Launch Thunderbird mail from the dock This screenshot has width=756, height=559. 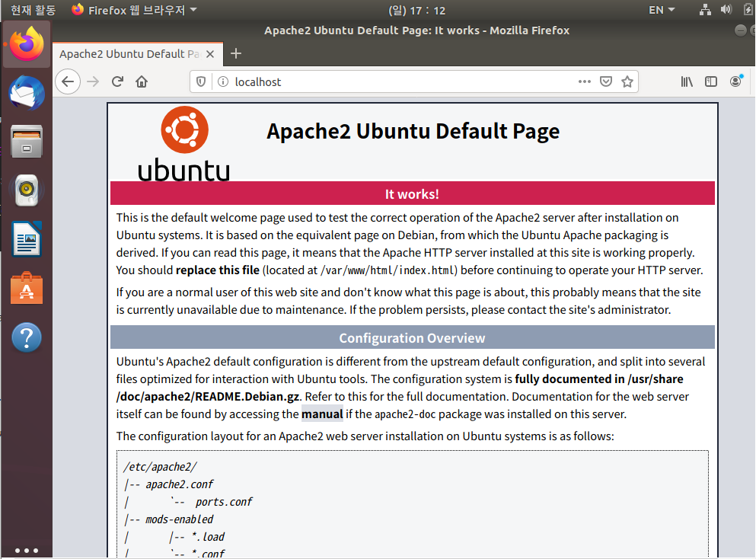click(27, 93)
